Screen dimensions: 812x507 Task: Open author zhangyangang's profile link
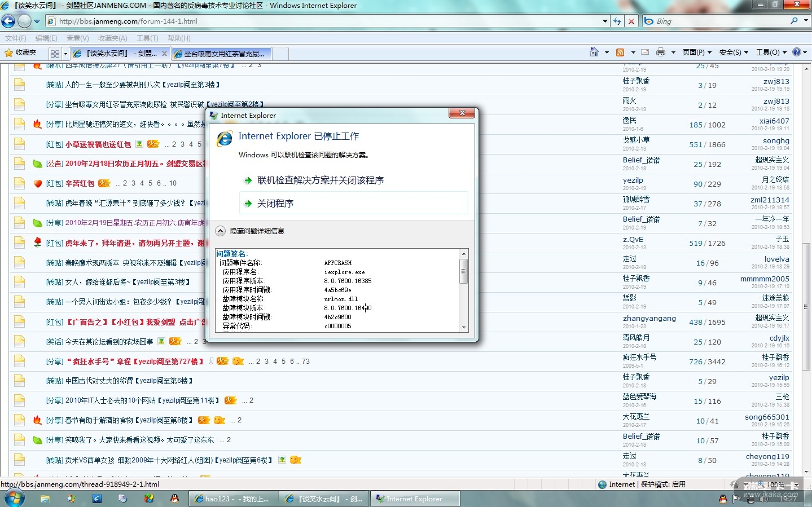649,319
